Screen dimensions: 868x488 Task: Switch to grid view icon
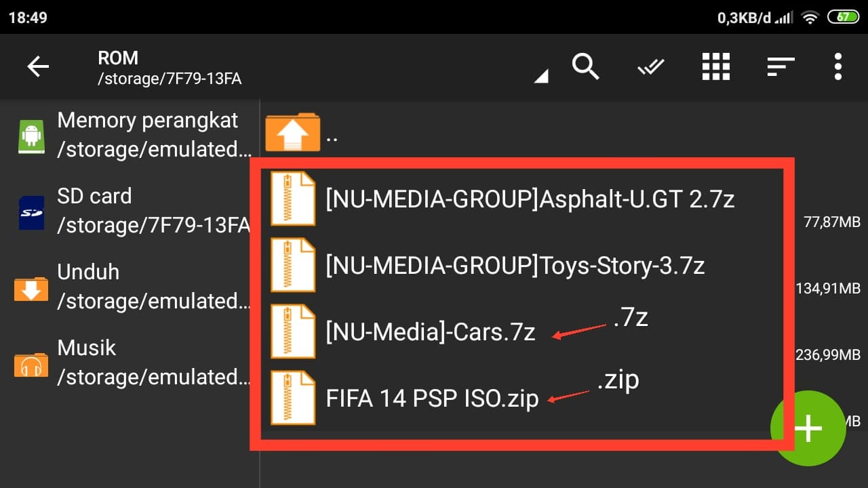(715, 66)
